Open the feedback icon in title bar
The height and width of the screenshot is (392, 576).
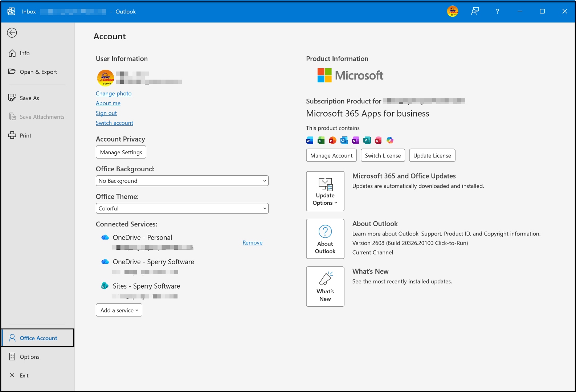tap(475, 11)
